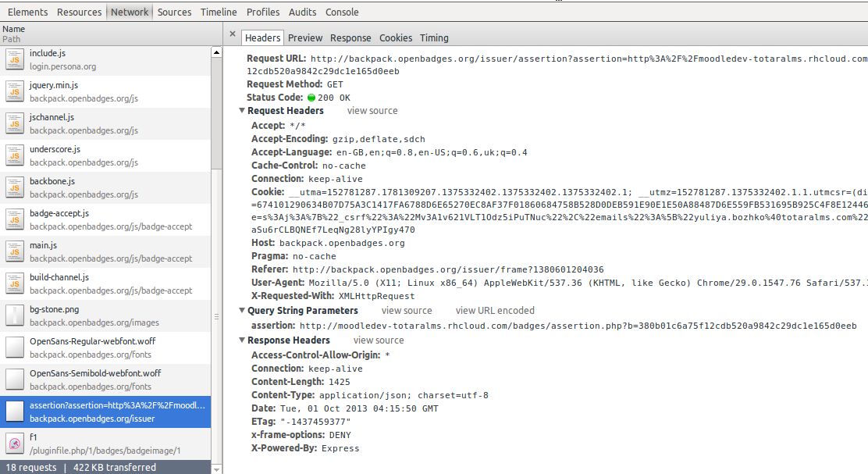This screenshot has height=474, width=868.
Task: Click the Content-Type application/json value
Action: (404, 395)
